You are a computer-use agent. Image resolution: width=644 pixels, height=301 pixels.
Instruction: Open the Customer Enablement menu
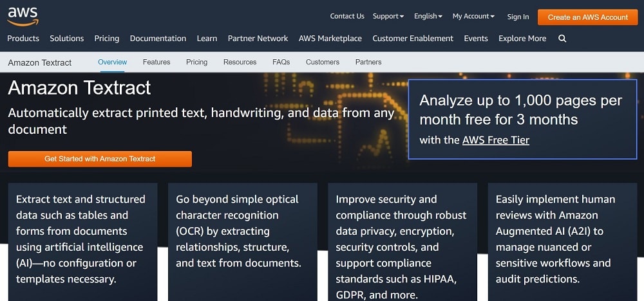coord(413,39)
